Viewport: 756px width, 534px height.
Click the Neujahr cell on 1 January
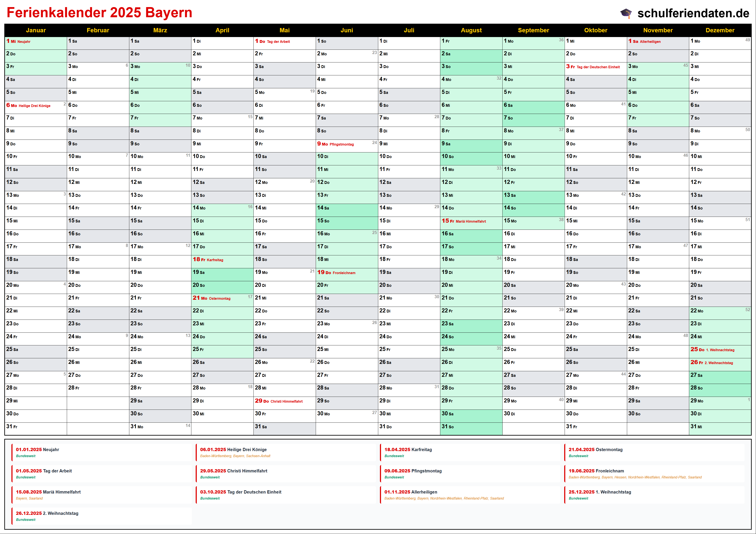(24, 42)
